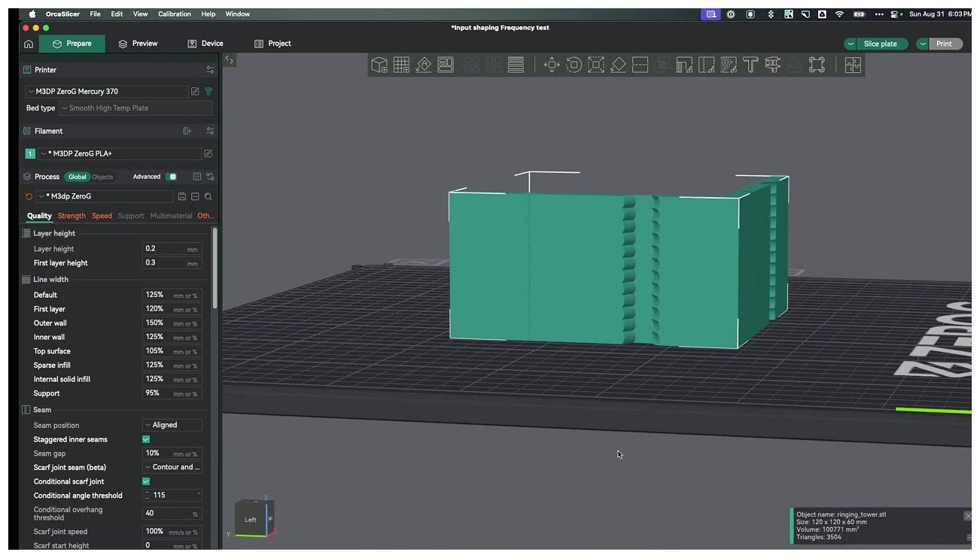Screen dimensions: 980x558
Task: Select the Cut tool
Action: pyautogui.click(x=641, y=65)
